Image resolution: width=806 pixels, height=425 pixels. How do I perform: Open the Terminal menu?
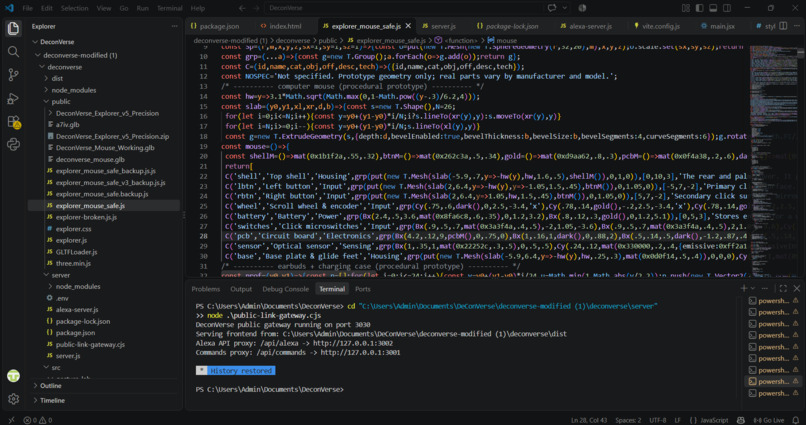point(170,8)
